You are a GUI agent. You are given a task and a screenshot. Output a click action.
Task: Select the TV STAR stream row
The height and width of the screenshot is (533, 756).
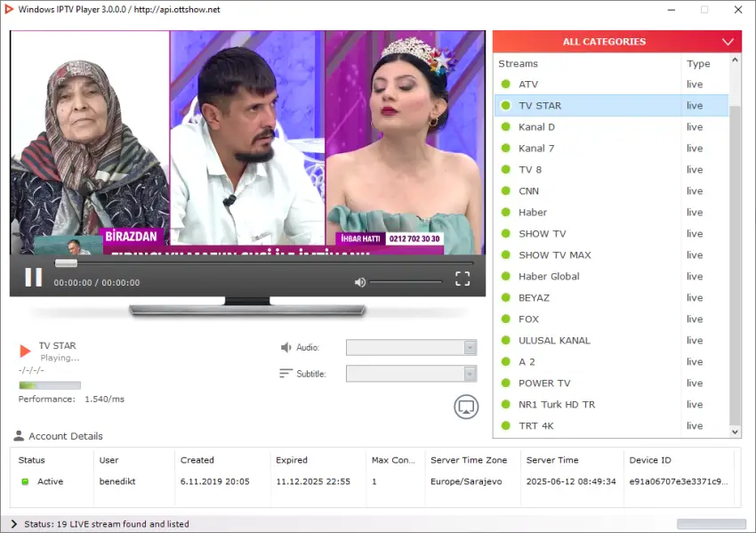611,105
